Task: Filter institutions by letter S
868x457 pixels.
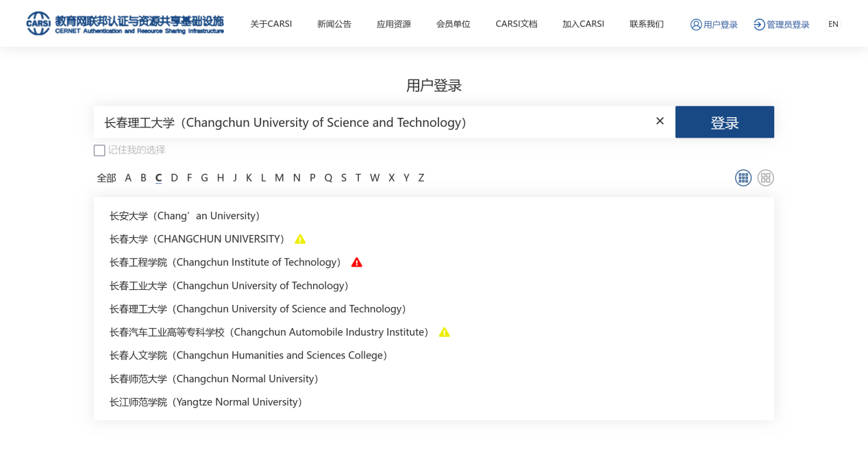Action: tap(344, 178)
